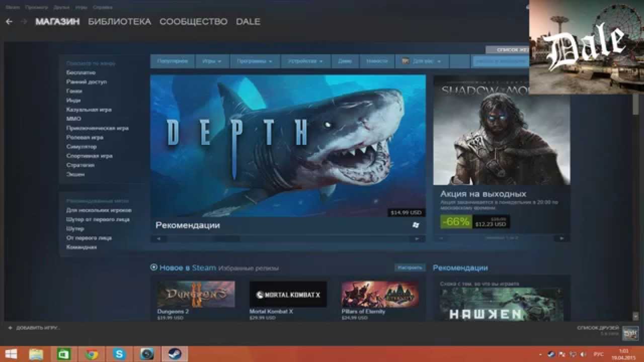Open File Explorer from the taskbar
The width and height of the screenshot is (644, 362).
coord(36,354)
